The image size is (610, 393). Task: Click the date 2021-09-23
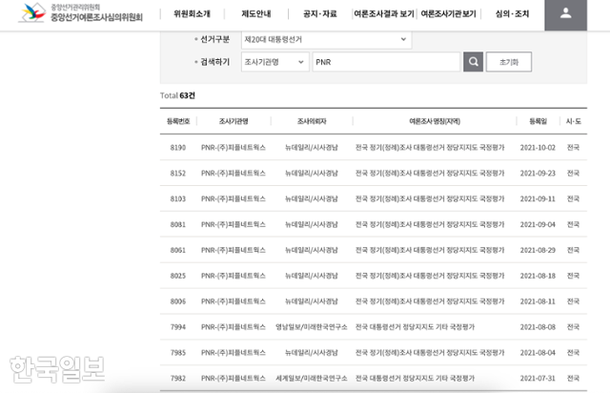(x=538, y=173)
